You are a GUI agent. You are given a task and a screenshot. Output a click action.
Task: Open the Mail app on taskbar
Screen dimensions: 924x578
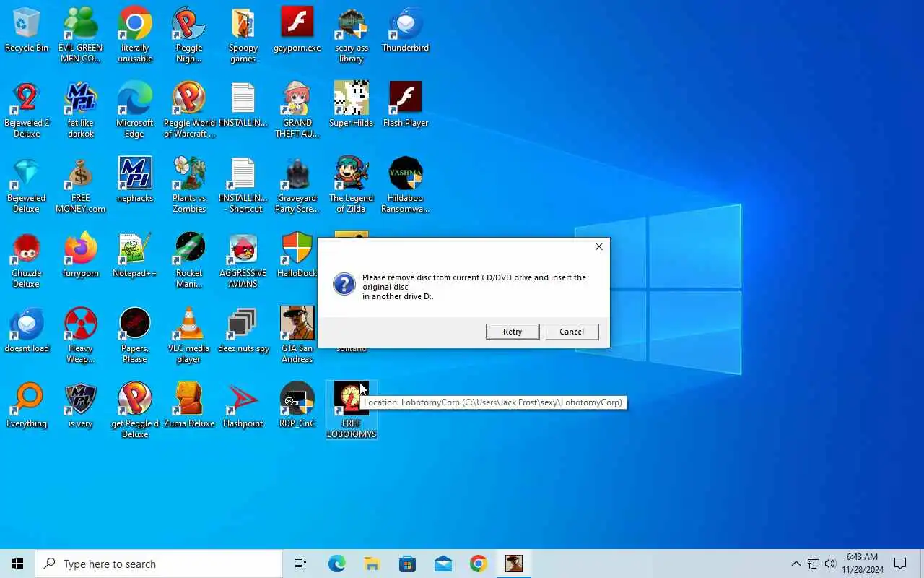coord(443,564)
